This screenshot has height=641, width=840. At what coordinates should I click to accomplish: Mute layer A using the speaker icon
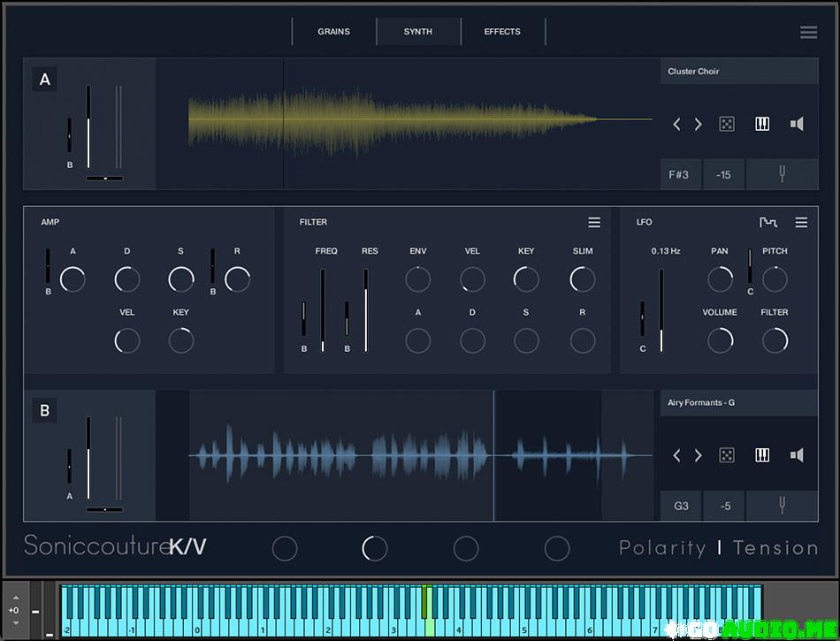click(x=797, y=125)
